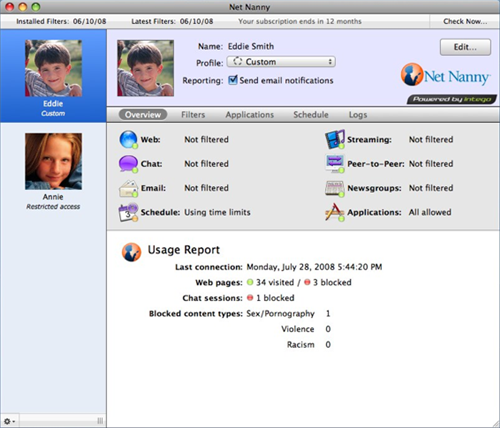Open the Schedule tab
This screenshot has height=428, width=500.
(x=311, y=115)
